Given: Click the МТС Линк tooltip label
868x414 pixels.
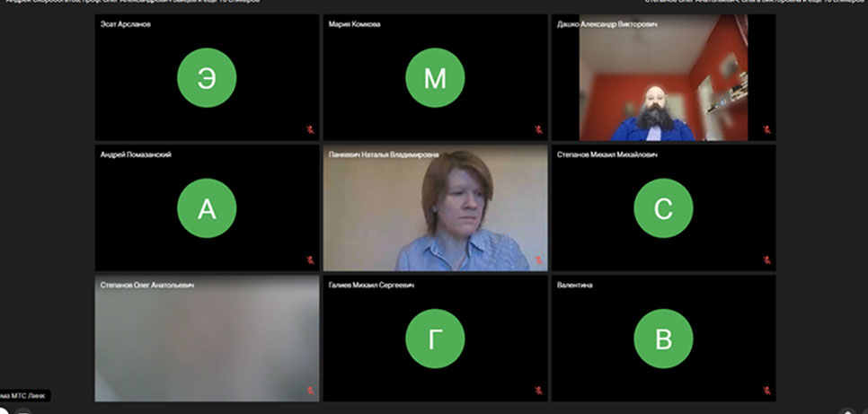Looking at the screenshot, I should pos(24,396).
